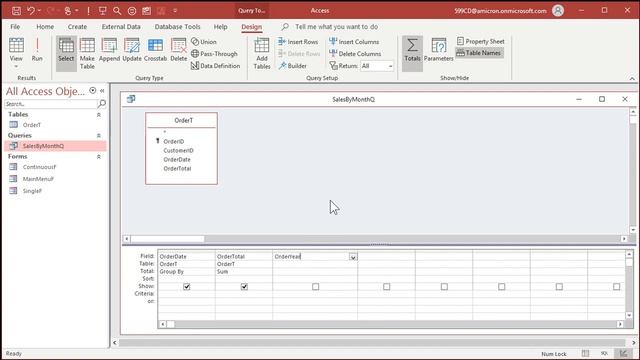The width and height of the screenshot is (640, 360).
Task: Open the field dropdown arrow for OrderYear
Action: pyautogui.click(x=353, y=257)
